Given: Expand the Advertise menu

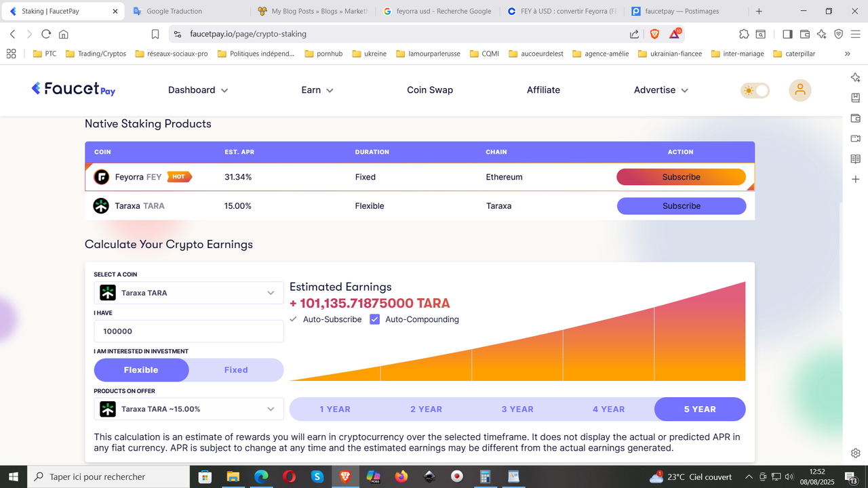Looking at the screenshot, I should [x=661, y=89].
